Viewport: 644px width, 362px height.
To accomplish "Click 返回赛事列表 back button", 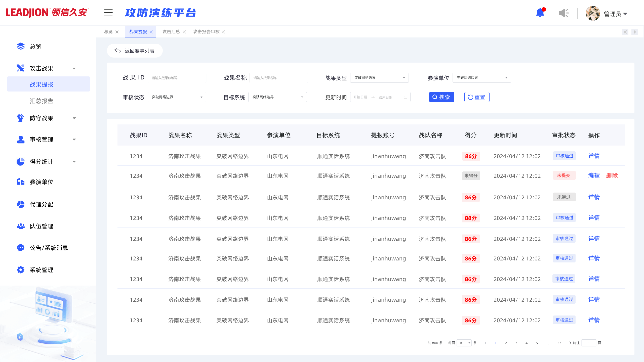I will (x=135, y=51).
